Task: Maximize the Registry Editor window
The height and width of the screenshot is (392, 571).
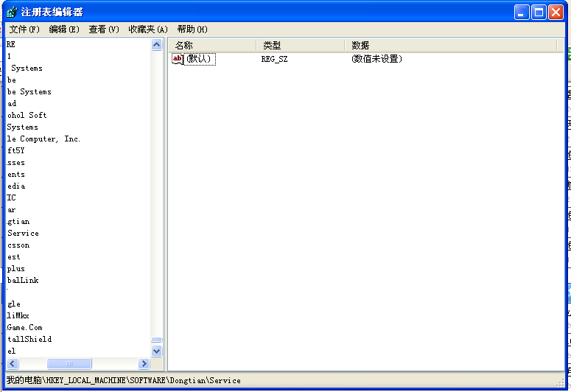Action: 539,12
